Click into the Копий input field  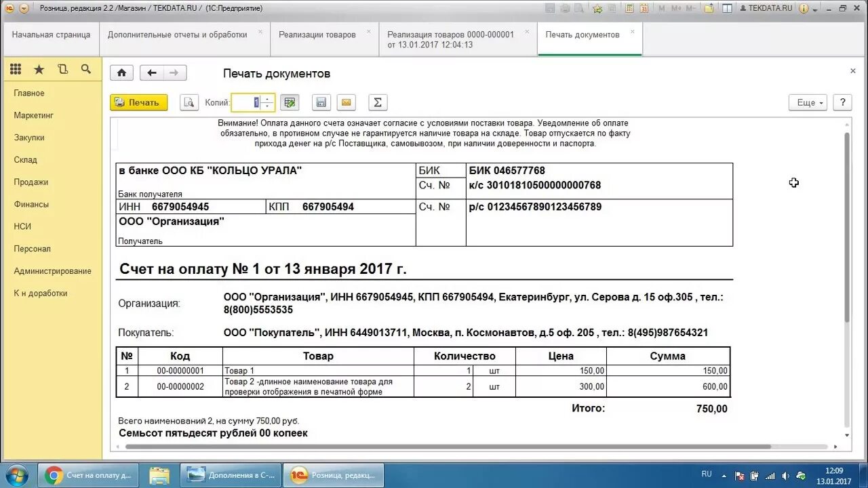click(247, 102)
